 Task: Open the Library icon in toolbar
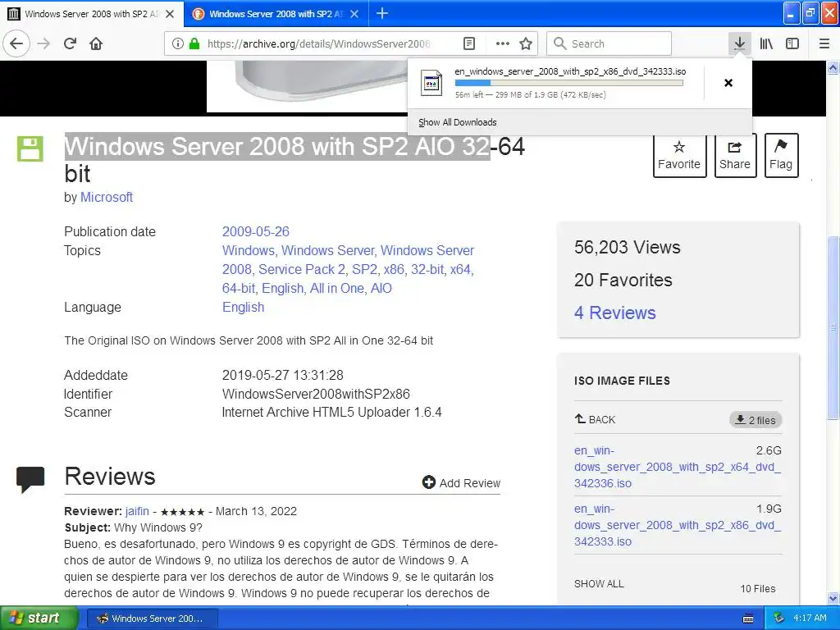pyautogui.click(x=766, y=43)
